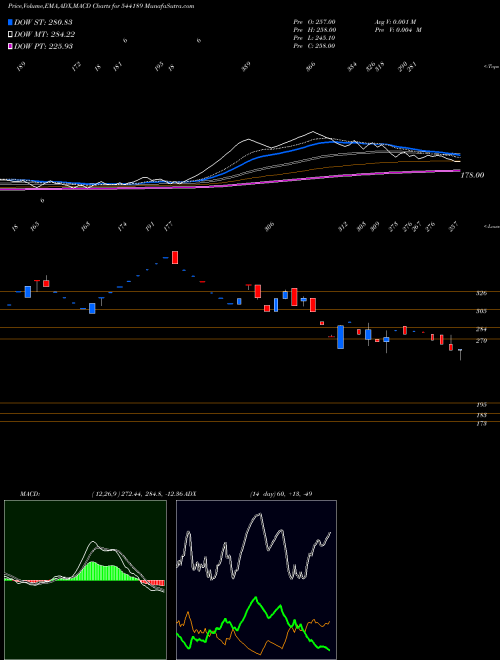Screen dimensions: 500x660
Task: Open the MACD histogram panel
Action: pos(85,580)
